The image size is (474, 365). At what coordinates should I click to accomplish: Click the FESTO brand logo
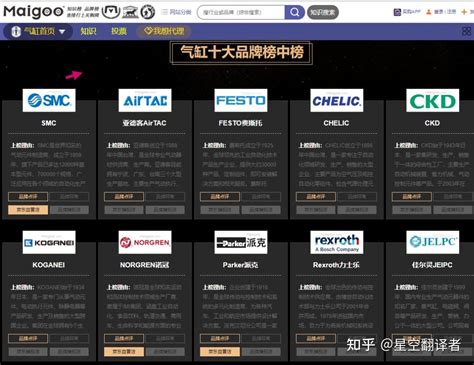click(x=241, y=100)
